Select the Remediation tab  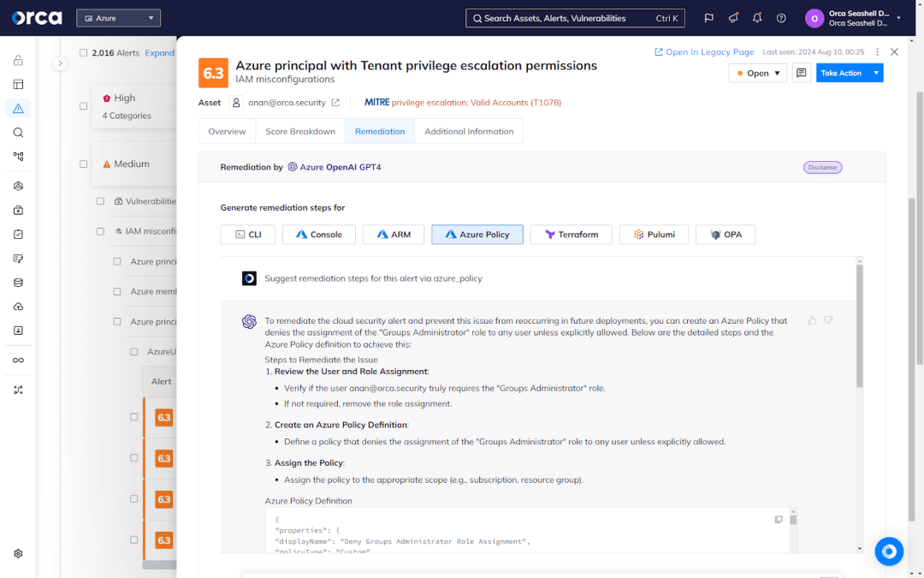tap(380, 132)
